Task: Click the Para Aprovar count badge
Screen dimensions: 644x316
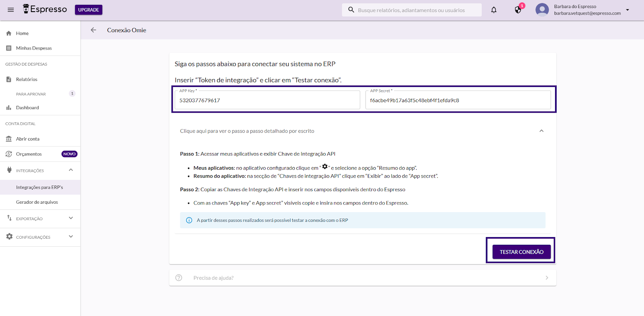Action: point(72,93)
